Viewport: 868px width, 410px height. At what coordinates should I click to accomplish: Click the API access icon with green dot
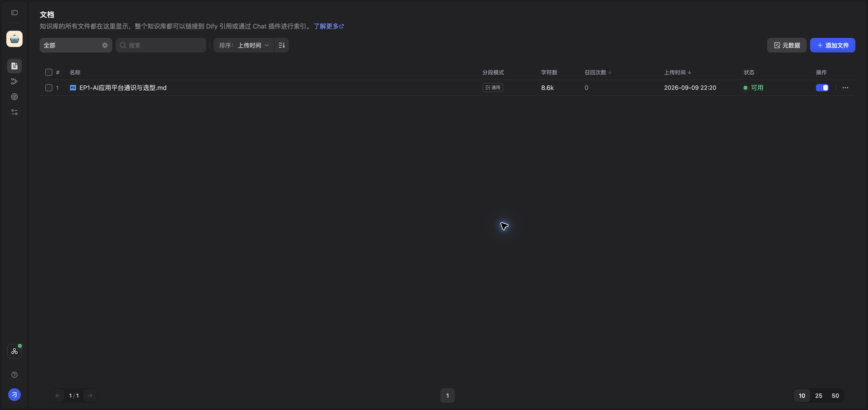pos(14,351)
